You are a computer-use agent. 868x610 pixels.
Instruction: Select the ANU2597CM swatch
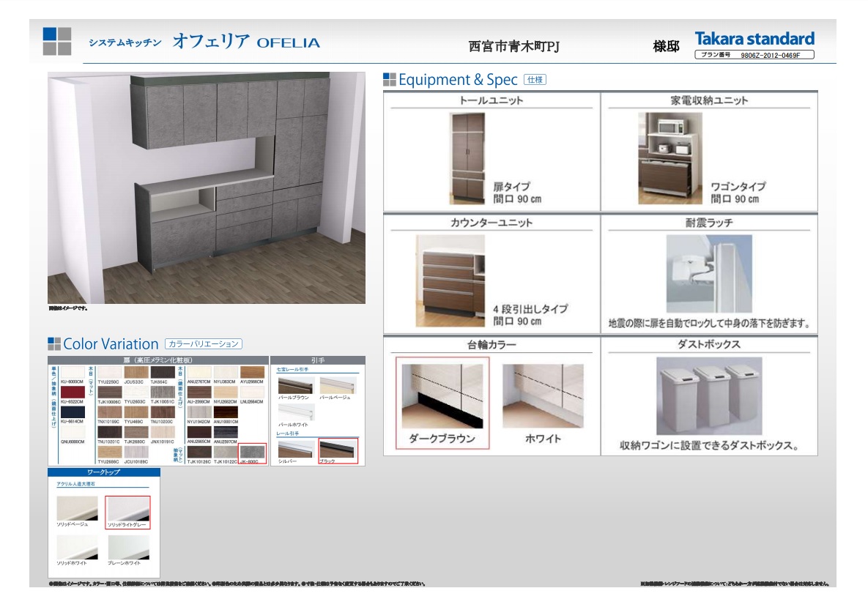point(226,432)
